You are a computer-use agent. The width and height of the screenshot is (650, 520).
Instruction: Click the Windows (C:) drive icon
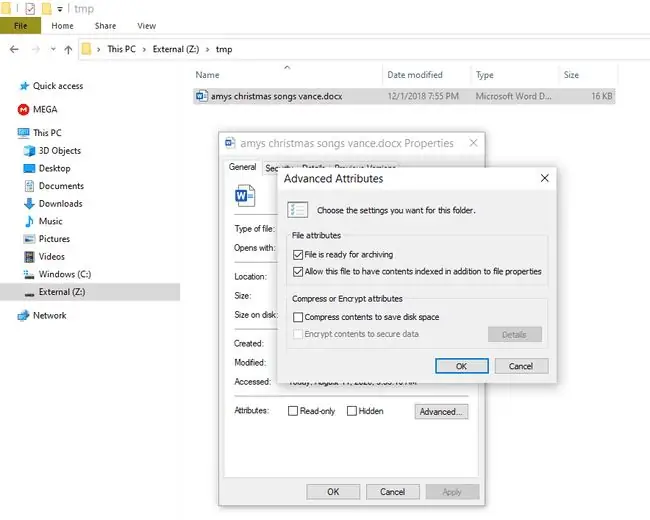coord(29,275)
